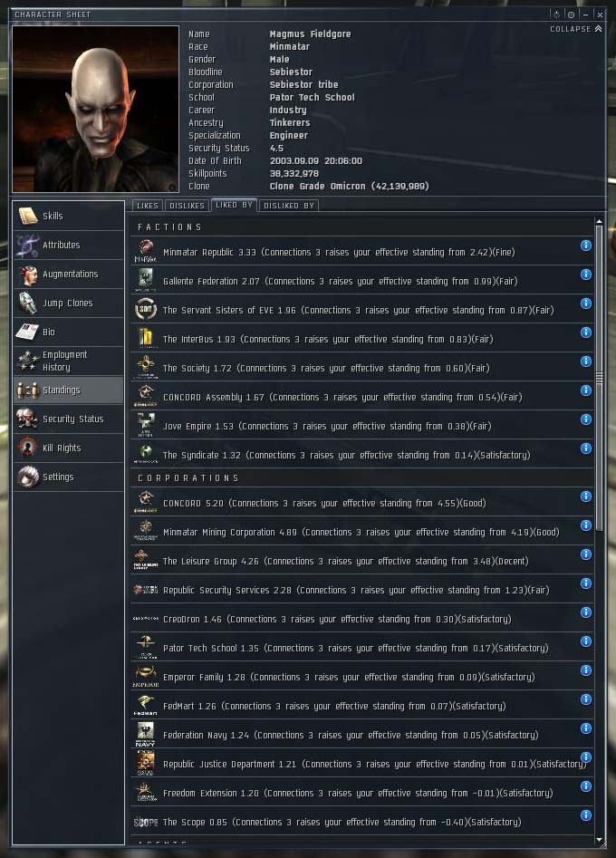Open the Dislikes tab

(187, 206)
